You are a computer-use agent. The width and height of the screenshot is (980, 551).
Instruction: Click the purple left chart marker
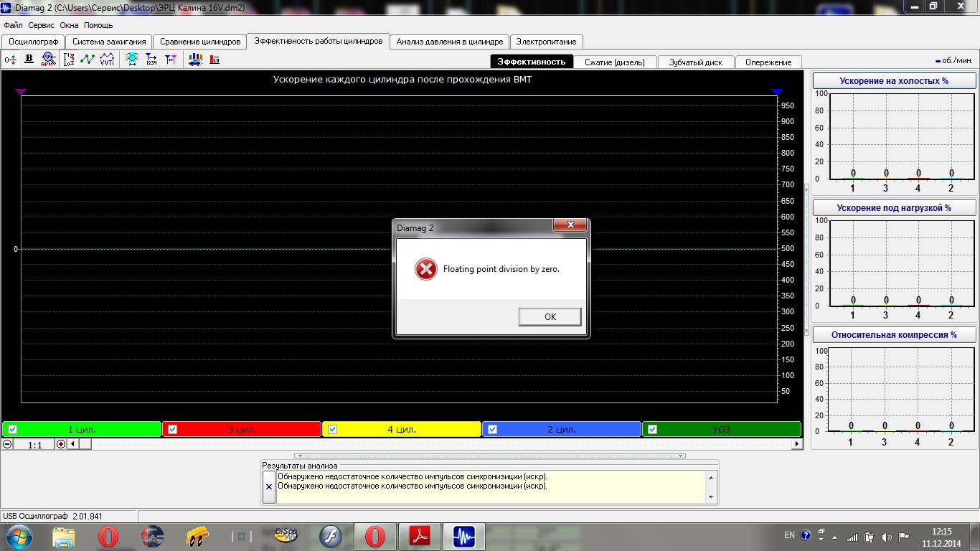[x=21, y=92]
